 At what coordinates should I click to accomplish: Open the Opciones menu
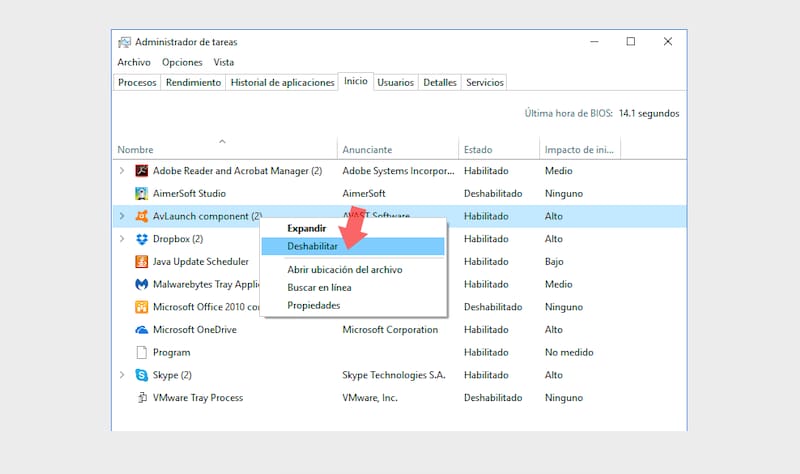pyautogui.click(x=182, y=62)
